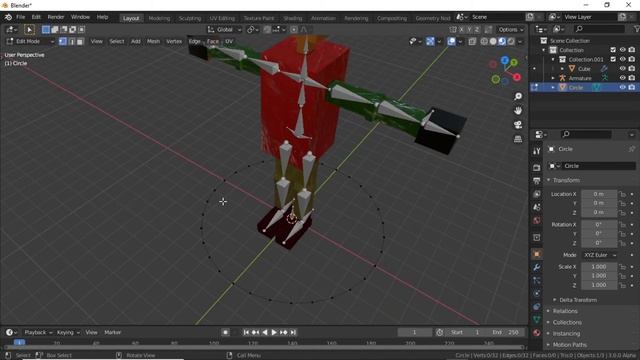Viewport: 640px width, 360px height.
Task: Toggle X axis mirror button
Action: (x=462, y=29)
